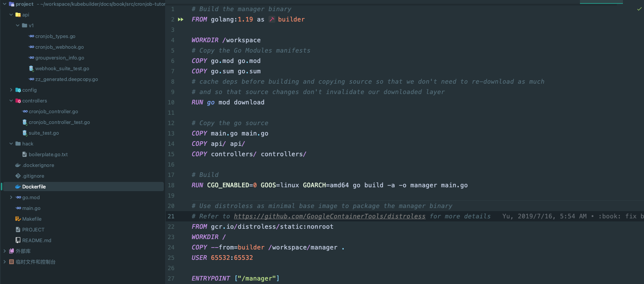Click the Makefile file icon
The height and width of the screenshot is (284, 644).
tap(18, 219)
